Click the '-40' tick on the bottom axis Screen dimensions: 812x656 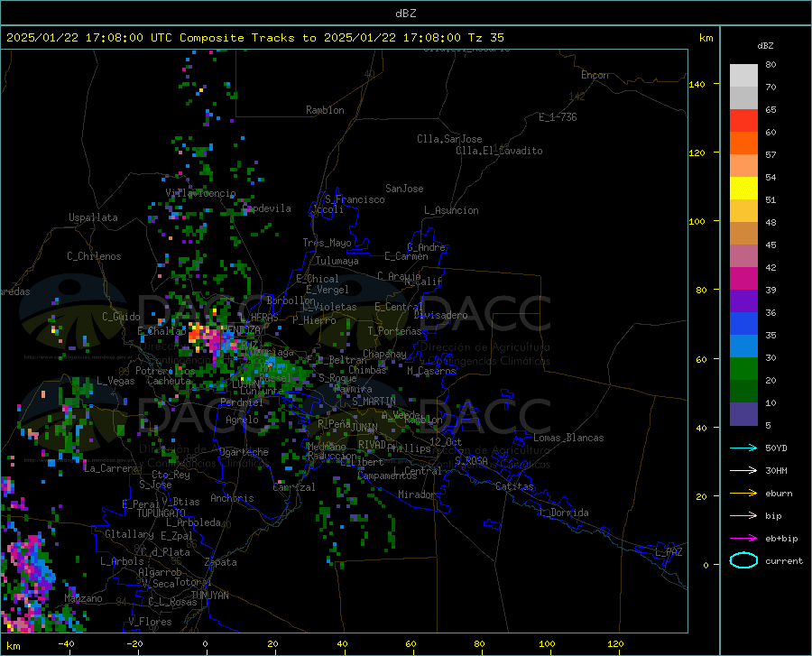tap(66, 643)
